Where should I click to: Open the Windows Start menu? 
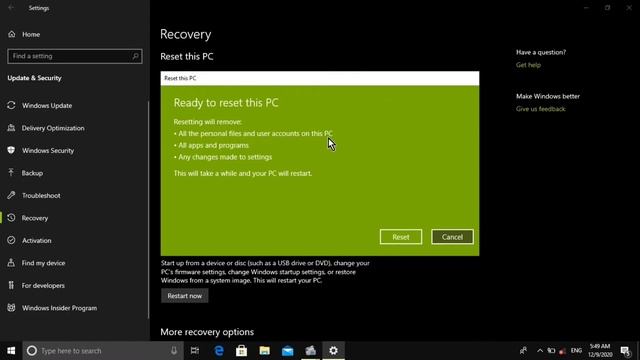click(x=11, y=351)
